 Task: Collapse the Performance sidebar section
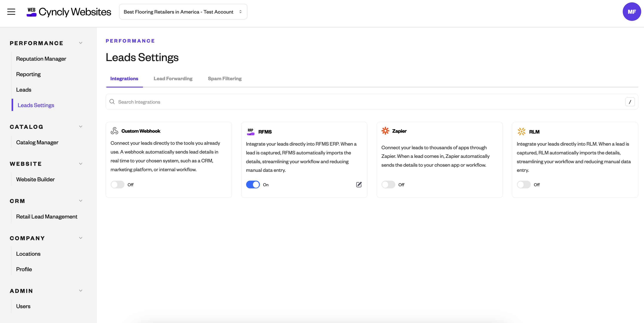[80, 43]
